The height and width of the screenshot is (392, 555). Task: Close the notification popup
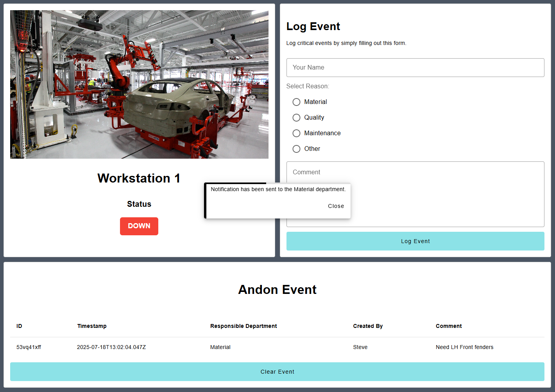[x=336, y=206]
